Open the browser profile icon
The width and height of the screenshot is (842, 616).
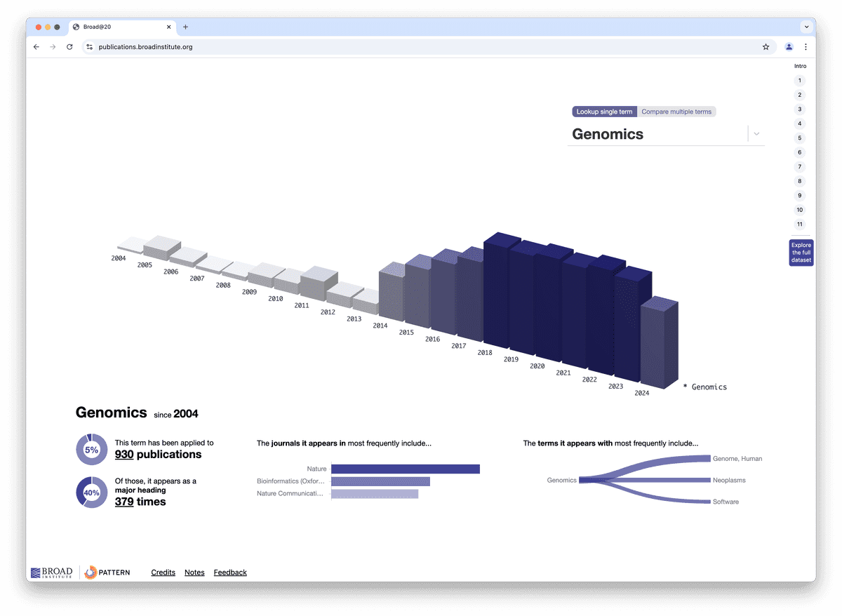[x=788, y=46]
